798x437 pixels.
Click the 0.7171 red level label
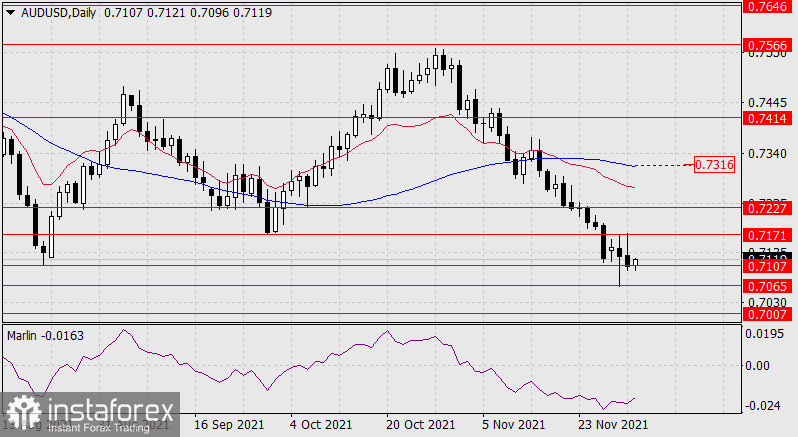(767, 236)
